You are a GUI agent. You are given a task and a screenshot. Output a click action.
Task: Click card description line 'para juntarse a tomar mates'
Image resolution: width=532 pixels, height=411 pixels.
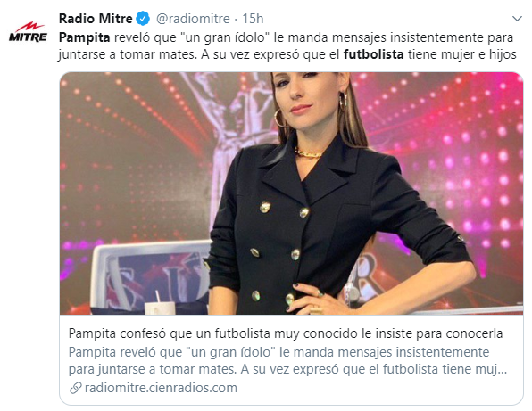click(153, 369)
